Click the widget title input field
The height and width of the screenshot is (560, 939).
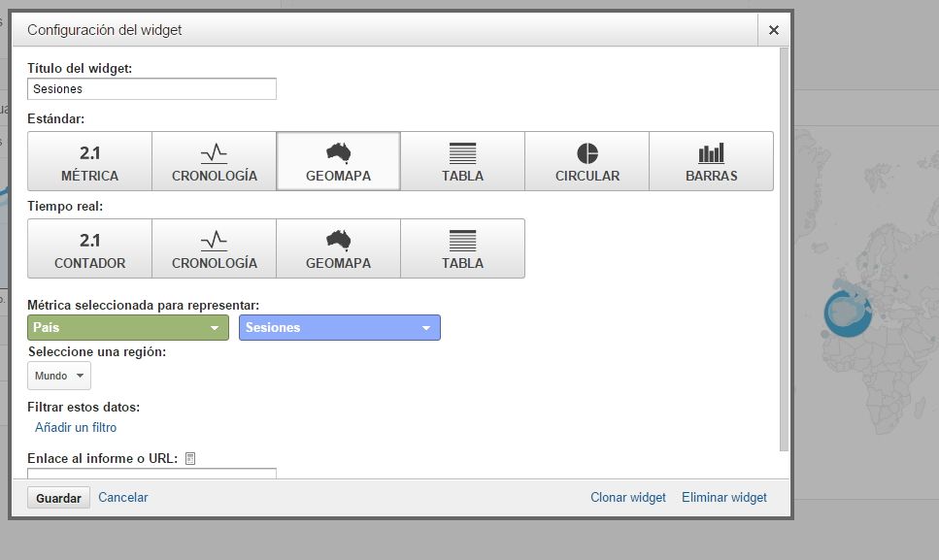point(152,89)
